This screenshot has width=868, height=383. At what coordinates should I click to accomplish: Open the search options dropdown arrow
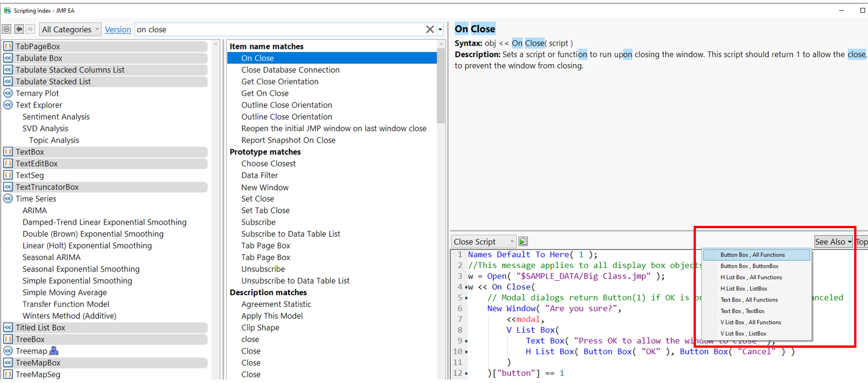(441, 29)
